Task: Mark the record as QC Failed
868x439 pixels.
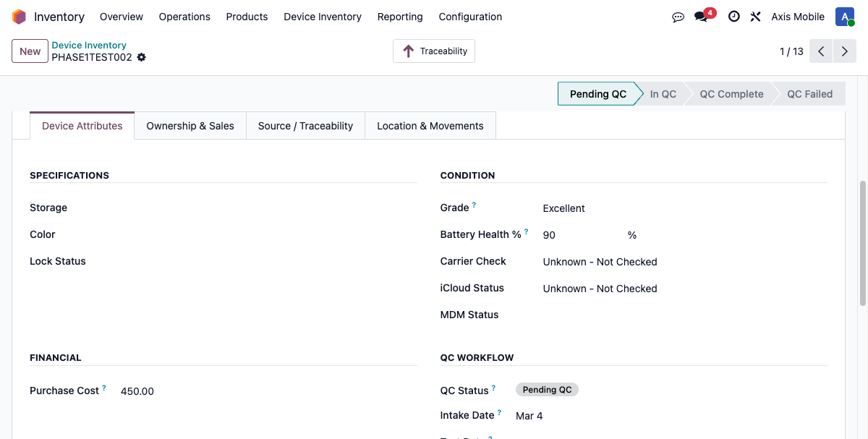Action: 809,93
